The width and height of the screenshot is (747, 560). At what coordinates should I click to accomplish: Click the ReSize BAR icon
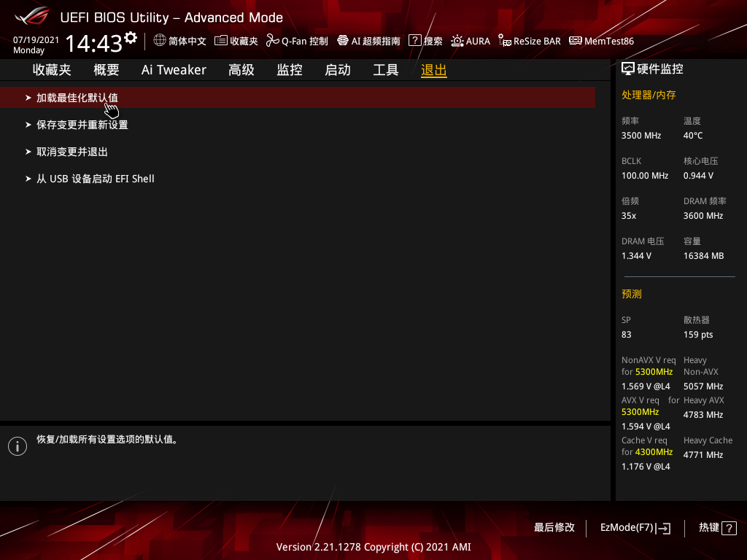click(505, 41)
